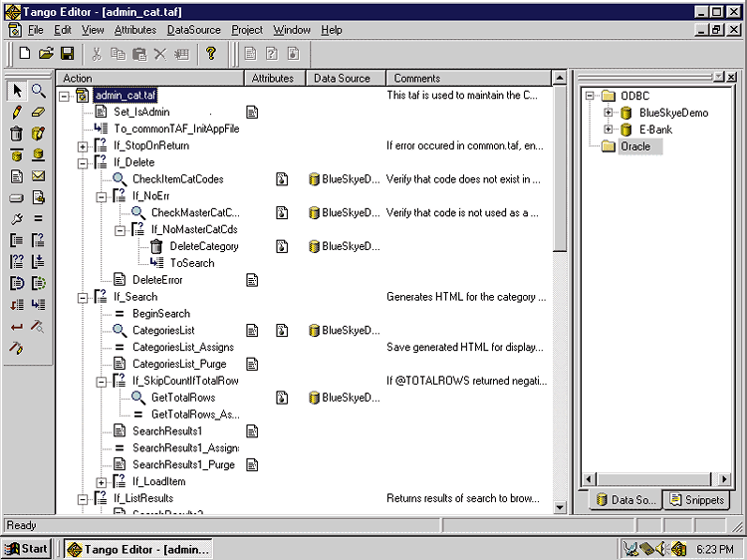
Task: Switch to the Data Sources tab
Action: 625,500
